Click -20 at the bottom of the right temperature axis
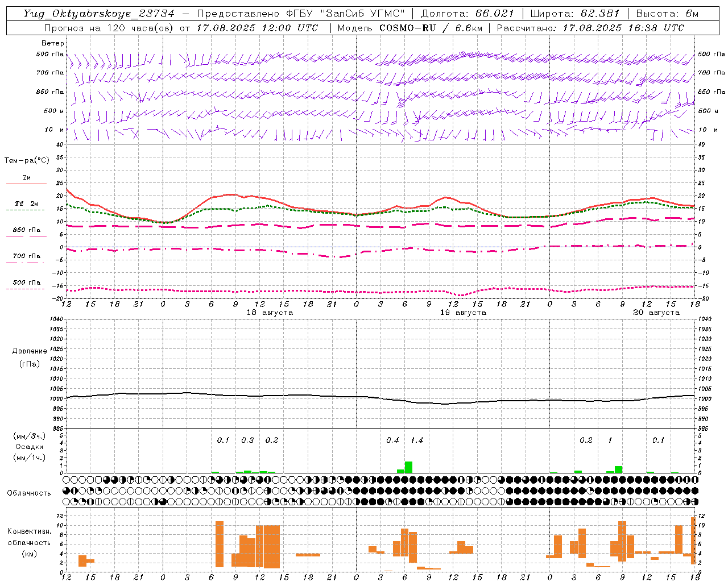 pyautogui.click(x=702, y=298)
